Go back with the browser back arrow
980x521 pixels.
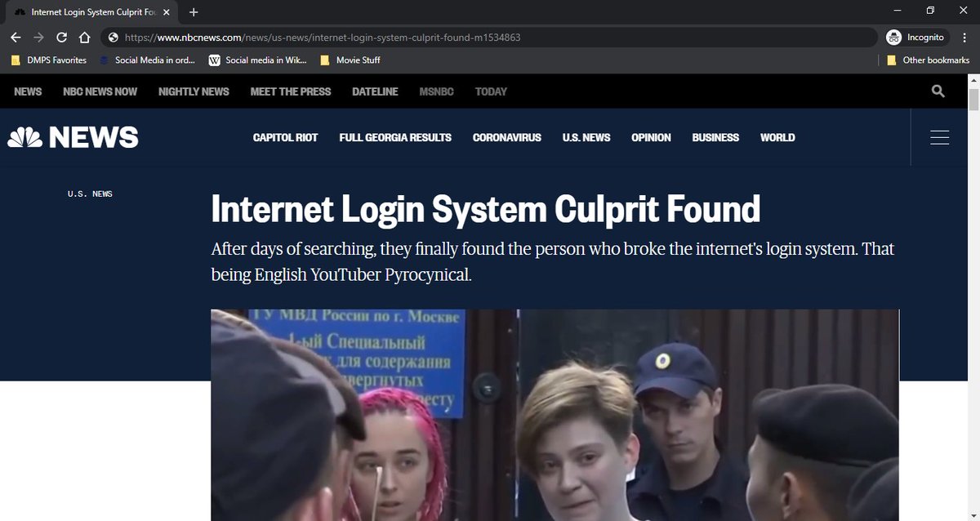(16, 38)
